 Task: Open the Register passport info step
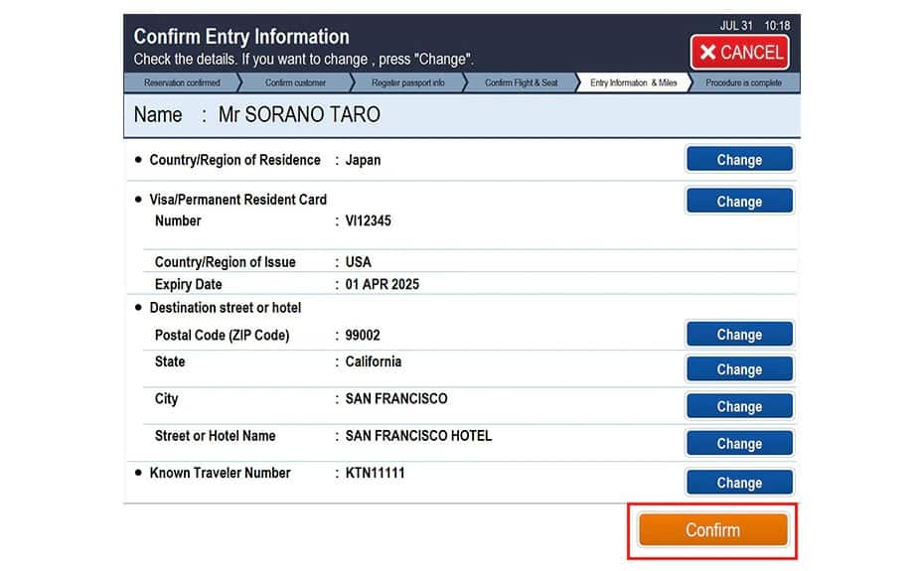(x=407, y=83)
